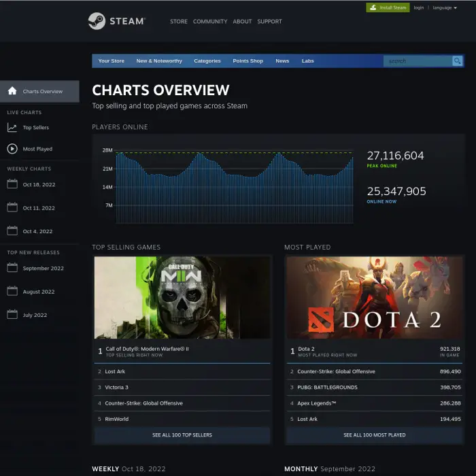Click the Steam logo icon
Viewport: 476px width, 476px height.
[x=97, y=21]
